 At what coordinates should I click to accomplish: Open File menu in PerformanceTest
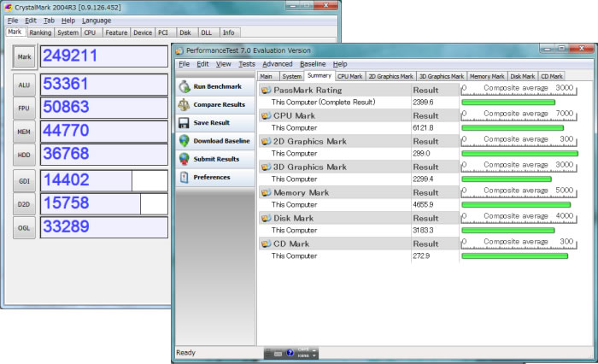[x=185, y=64]
